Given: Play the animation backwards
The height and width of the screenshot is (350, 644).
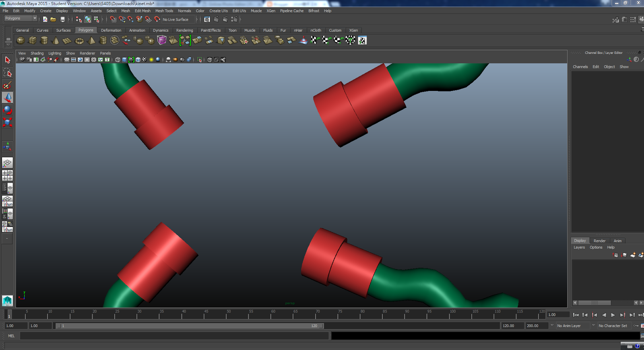Looking at the screenshot, I should click(604, 315).
